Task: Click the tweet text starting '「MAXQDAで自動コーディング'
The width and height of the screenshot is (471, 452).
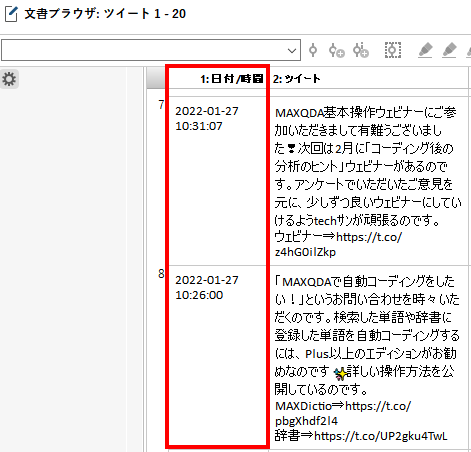Action: [x=367, y=358]
